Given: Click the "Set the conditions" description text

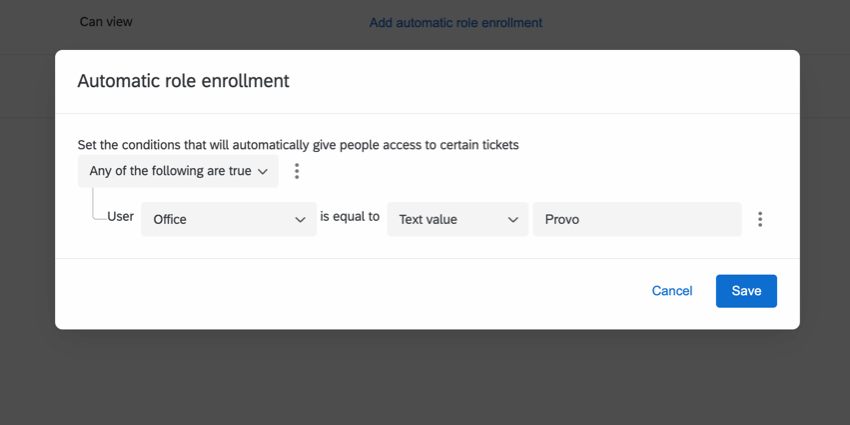Looking at the screenshot, I should click(x=298, y=144).
